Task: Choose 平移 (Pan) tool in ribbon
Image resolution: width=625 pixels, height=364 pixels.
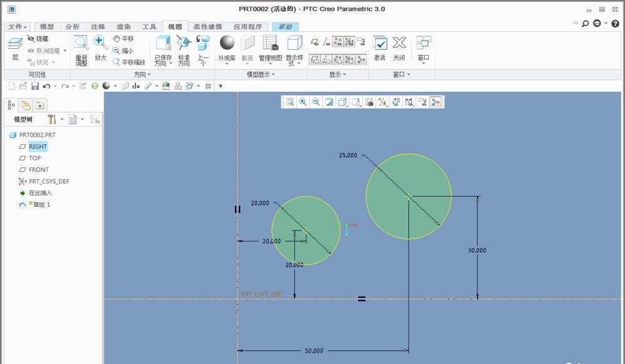Action: tap(123, 39)
